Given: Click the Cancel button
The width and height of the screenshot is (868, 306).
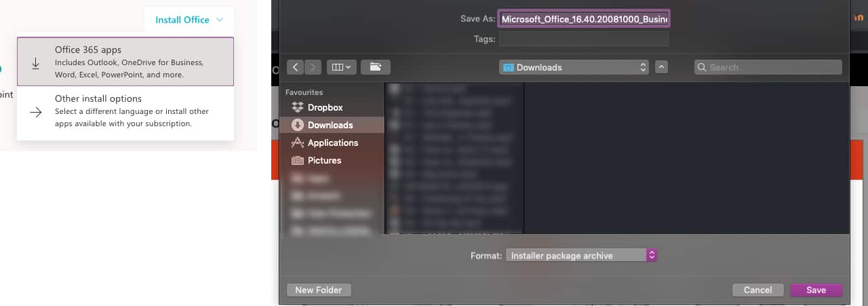Looking at the screenshot, I should 757,290.
